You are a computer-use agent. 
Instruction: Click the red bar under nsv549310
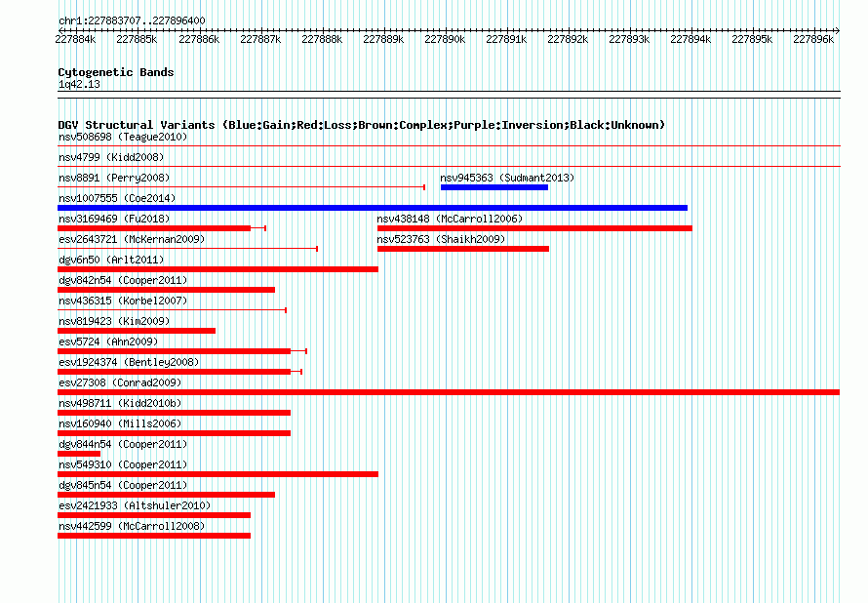click(217, 474)
